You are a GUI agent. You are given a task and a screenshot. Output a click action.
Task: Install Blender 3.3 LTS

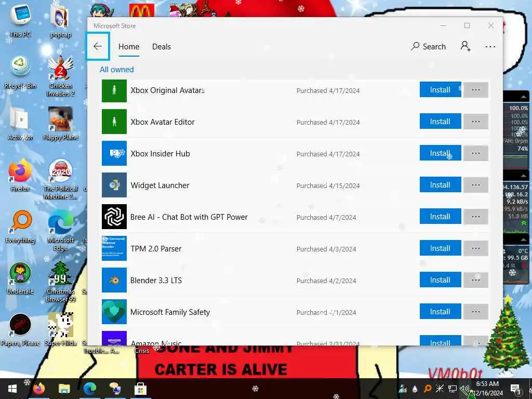[x=440, y=280]
